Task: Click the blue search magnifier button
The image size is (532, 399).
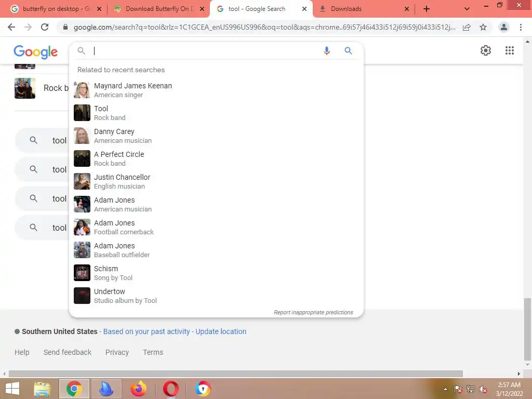Action: 348,51
